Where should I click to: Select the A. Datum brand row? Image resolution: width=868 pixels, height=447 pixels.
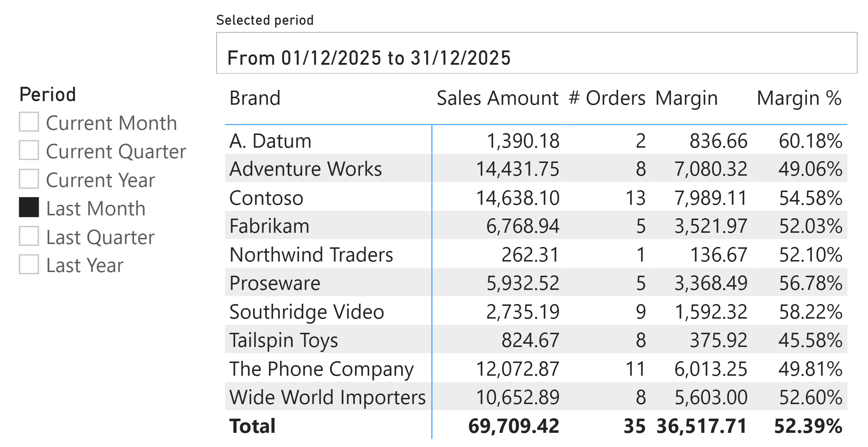270,141
